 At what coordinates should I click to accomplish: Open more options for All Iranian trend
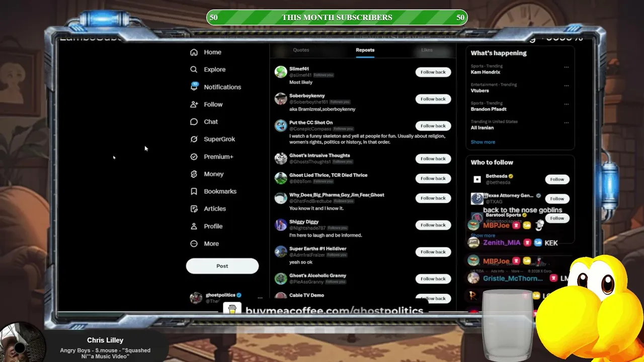[567, 122]
